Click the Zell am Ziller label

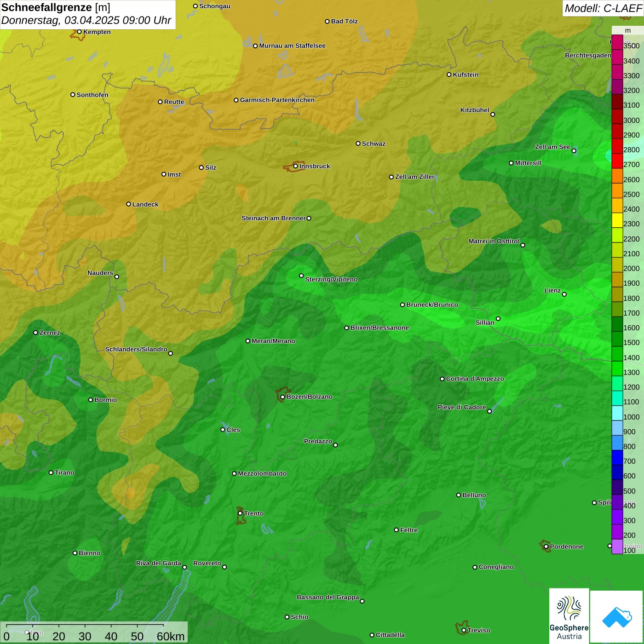pyautogui.click(x=415, y=177)
